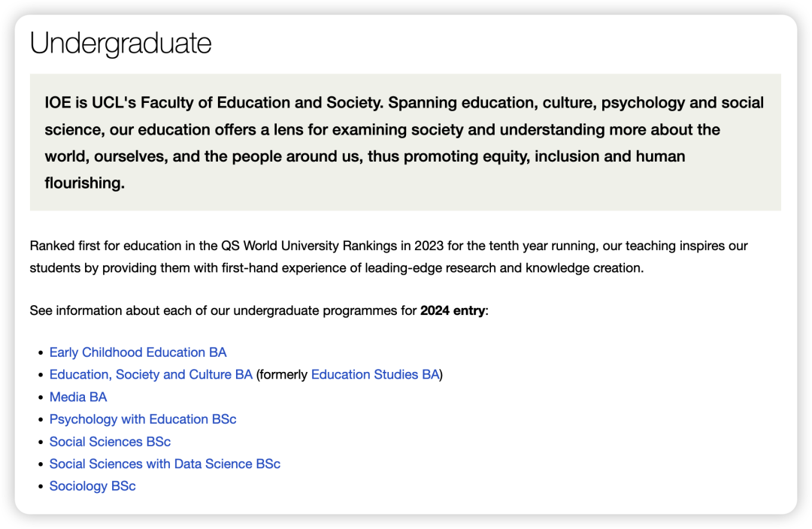Click the Undergraduate page heading

tap(120, 44)
